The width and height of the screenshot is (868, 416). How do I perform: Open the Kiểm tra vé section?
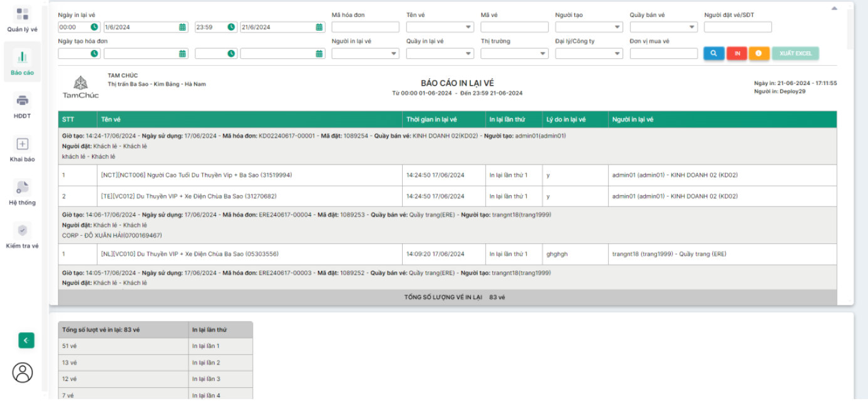click(x=22, y=236)
